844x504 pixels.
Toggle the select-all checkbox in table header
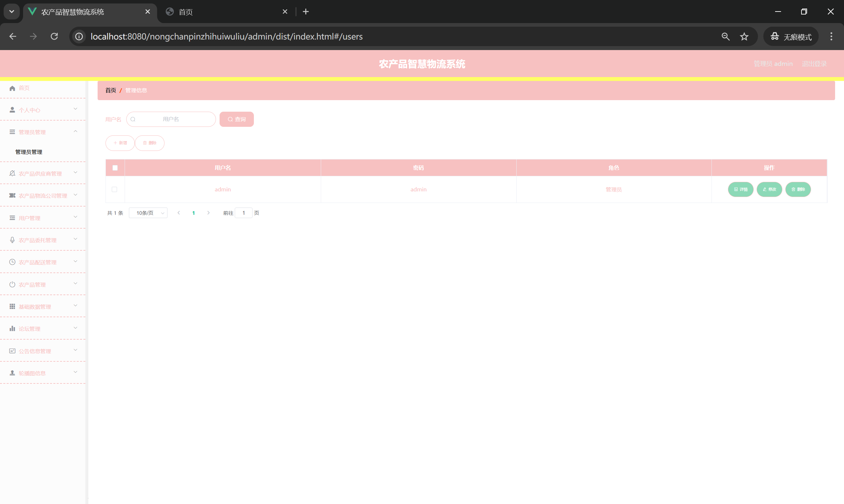coord(115,168)
